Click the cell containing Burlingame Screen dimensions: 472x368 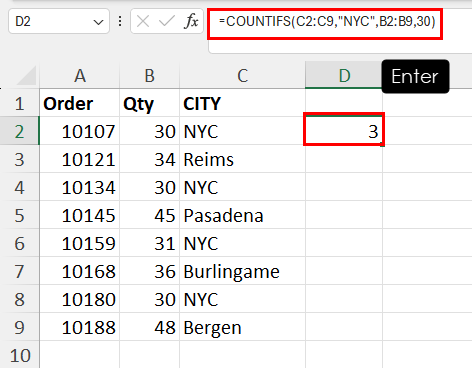point(242,271)
